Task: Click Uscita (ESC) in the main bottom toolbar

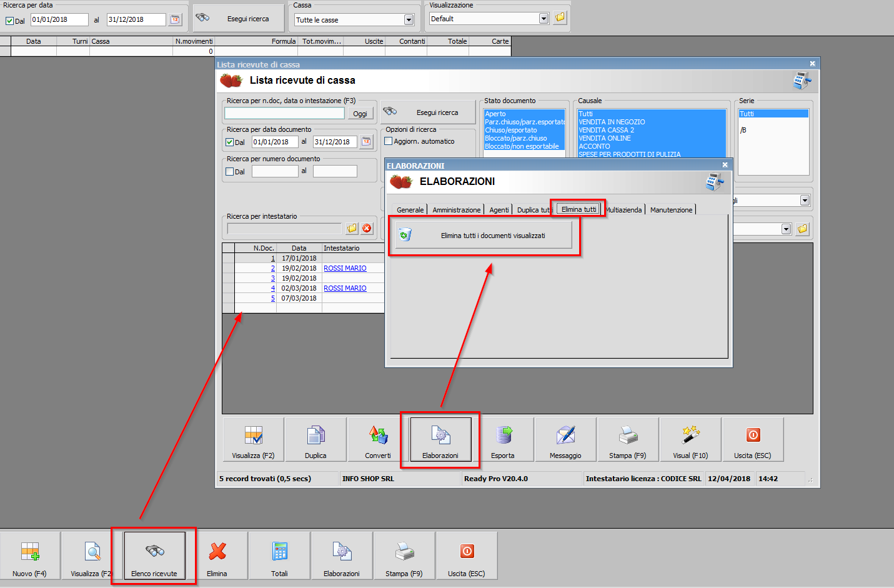Action: click(467, 556)
